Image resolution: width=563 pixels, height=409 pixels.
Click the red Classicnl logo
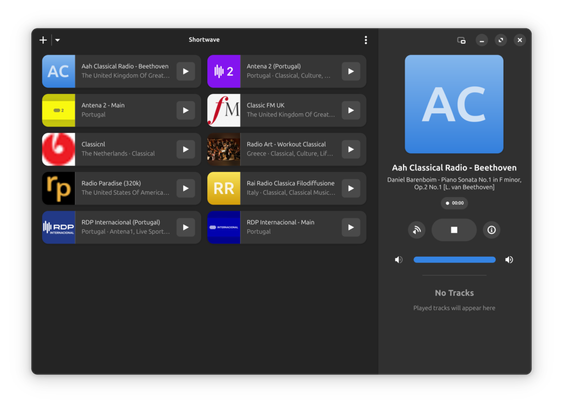(59, 149)
